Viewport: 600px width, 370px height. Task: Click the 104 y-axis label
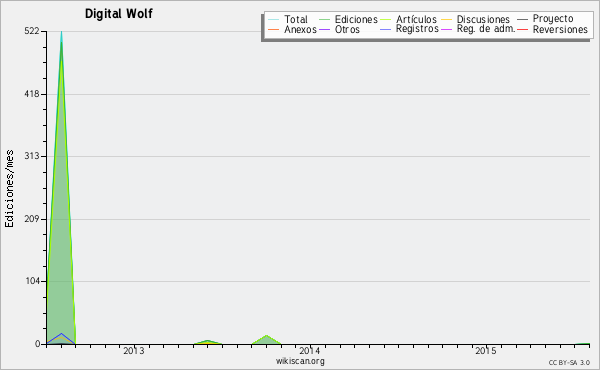tap(33, 281)
